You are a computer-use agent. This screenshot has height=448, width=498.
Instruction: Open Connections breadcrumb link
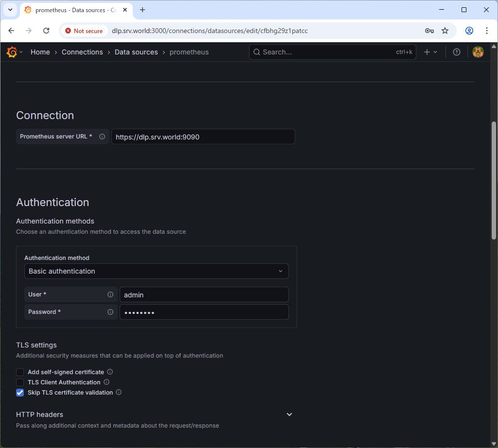point(82,52)
